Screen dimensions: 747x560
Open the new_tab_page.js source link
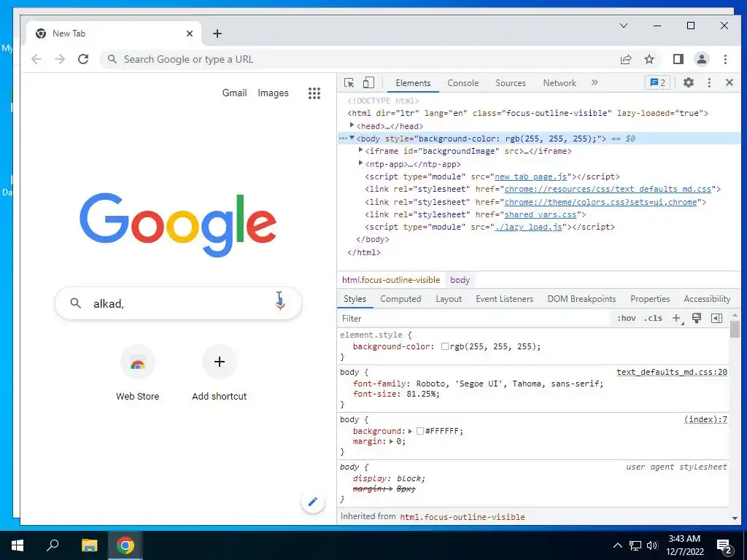[x=531, y=176]
